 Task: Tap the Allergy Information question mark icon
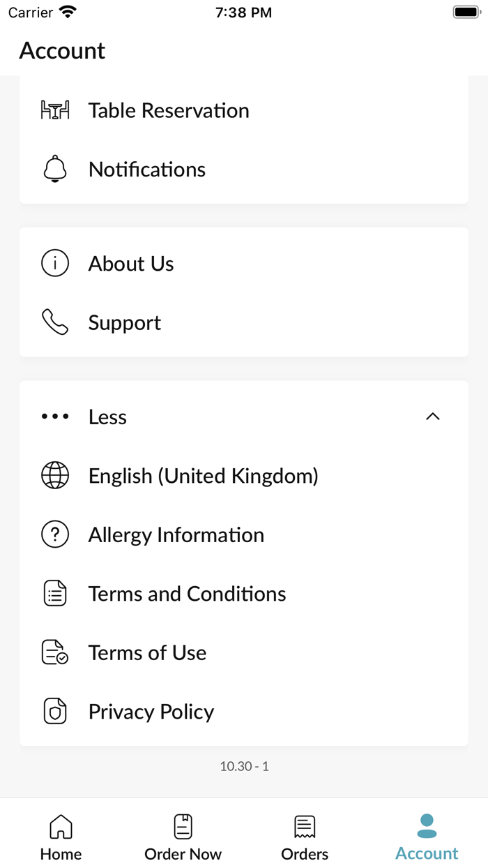55,534
